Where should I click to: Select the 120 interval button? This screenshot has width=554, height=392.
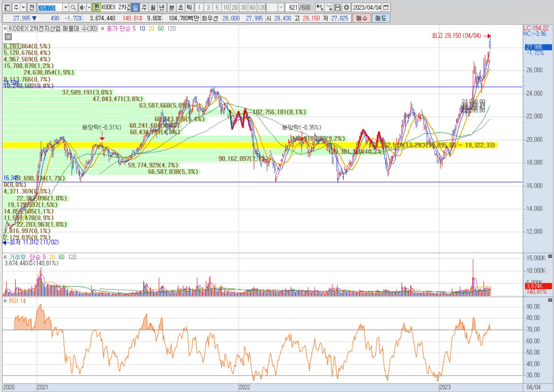click(261, 7)
